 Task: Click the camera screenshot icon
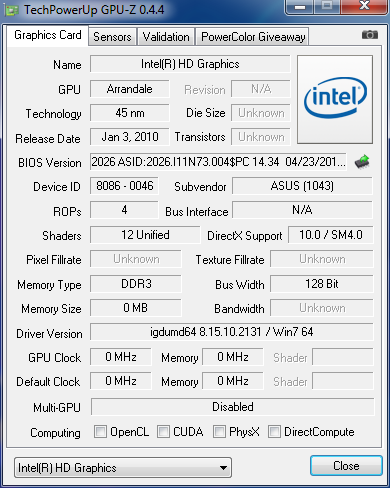coord(370,35)
